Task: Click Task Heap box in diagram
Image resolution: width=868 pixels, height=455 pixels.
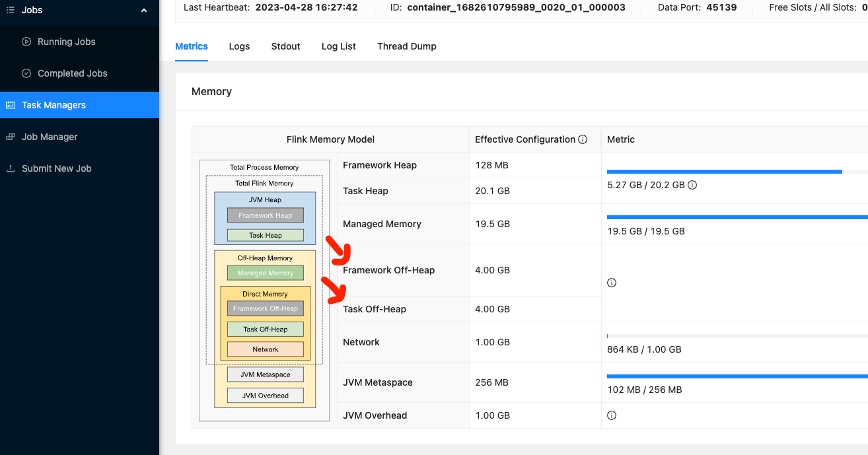Action: [x=266, y=235]
